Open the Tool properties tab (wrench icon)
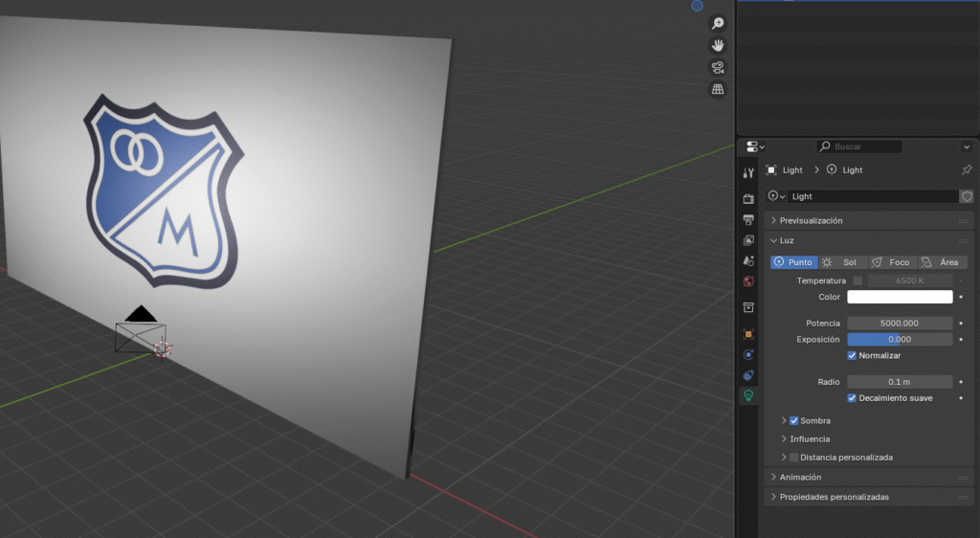 coord(748,172)
